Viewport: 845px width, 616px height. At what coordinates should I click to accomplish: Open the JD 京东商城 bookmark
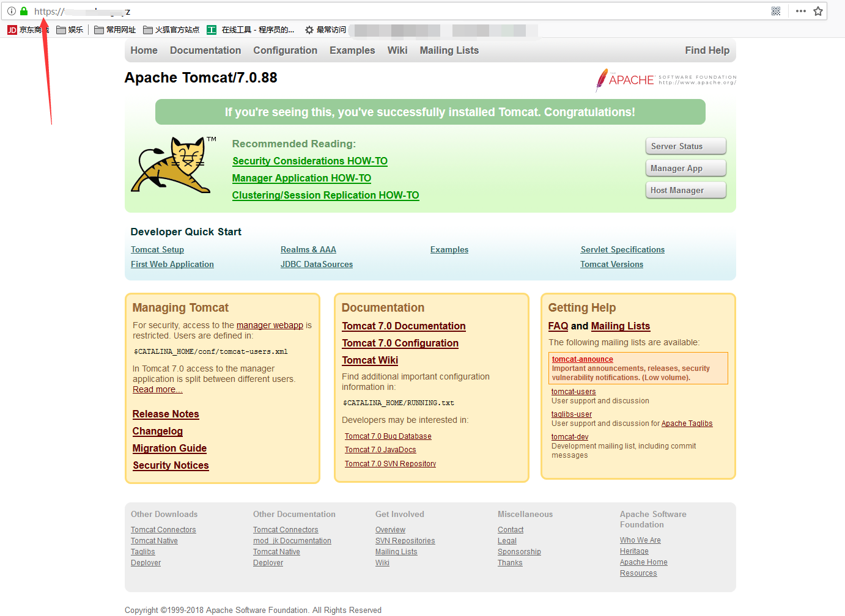click(x=28, y=30)
